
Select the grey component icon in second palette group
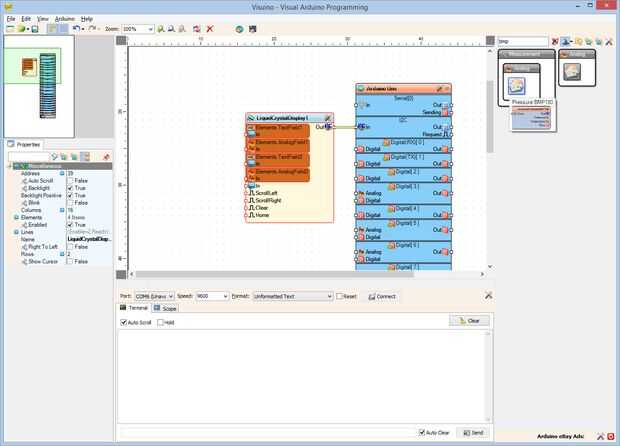572,72
